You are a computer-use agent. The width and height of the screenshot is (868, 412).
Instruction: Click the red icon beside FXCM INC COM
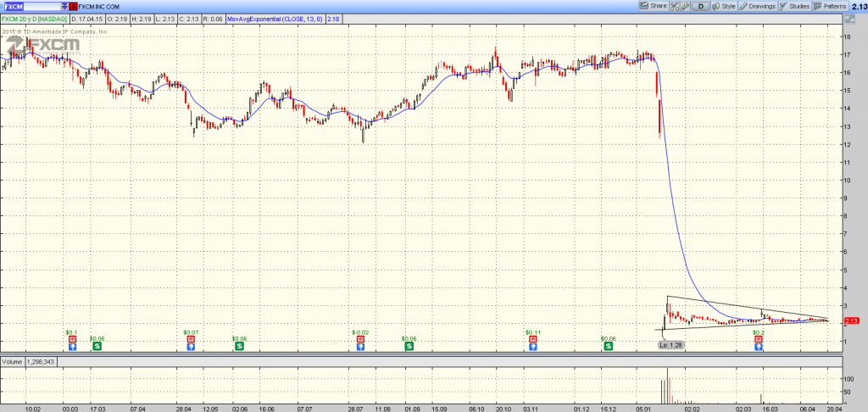(x=73, y=6)
